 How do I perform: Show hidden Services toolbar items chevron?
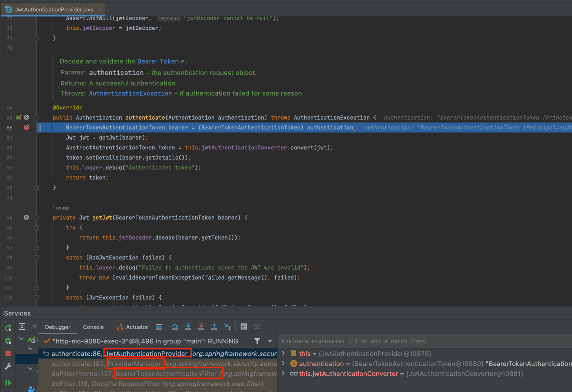coord(35,326)
